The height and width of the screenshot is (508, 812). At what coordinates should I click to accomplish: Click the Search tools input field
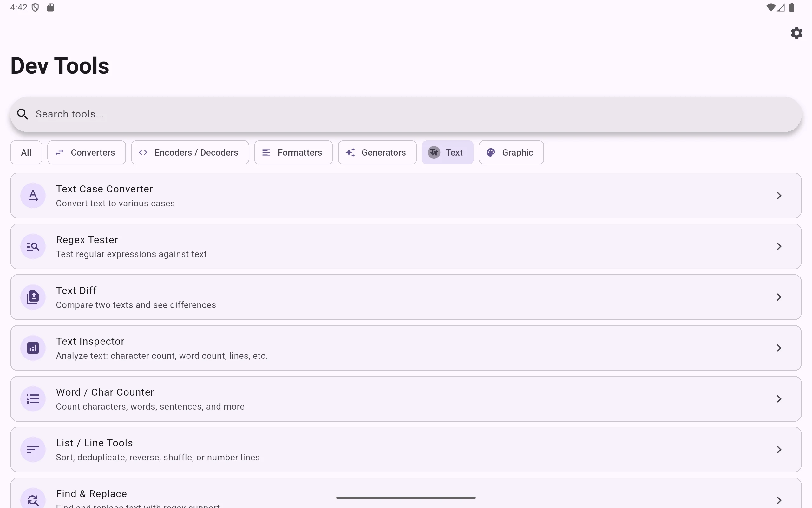406,114
